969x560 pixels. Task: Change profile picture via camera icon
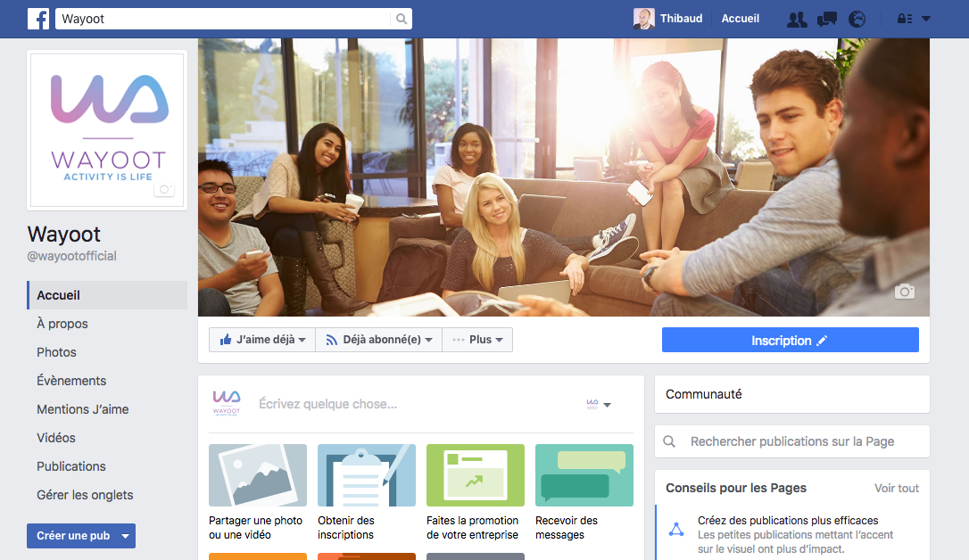point(164,189)
